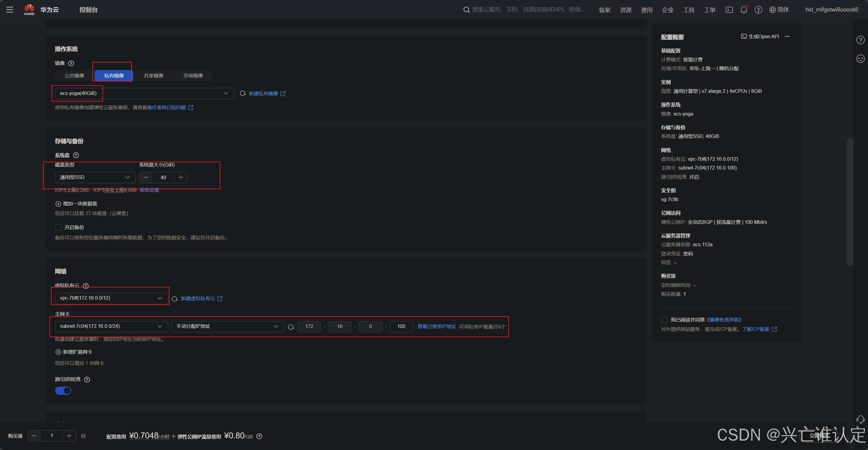This screenshot has height=450, width=868.
Task: Click the last IP octet field 100
Action: pos(401,326)
